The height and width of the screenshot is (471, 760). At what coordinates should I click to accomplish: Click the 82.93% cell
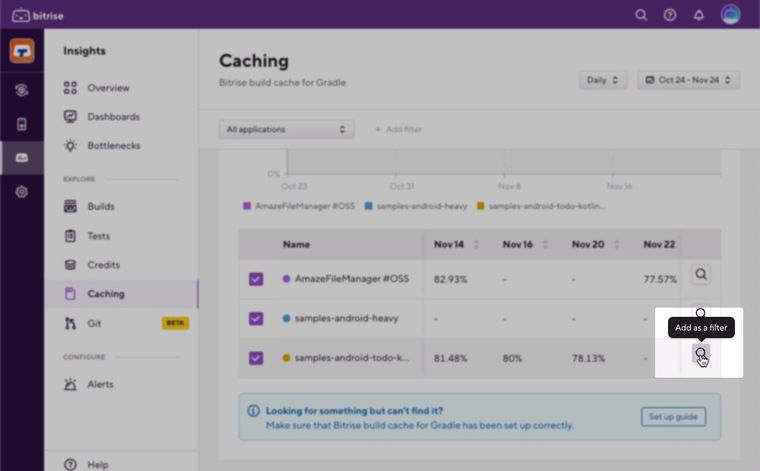point(450,279)
